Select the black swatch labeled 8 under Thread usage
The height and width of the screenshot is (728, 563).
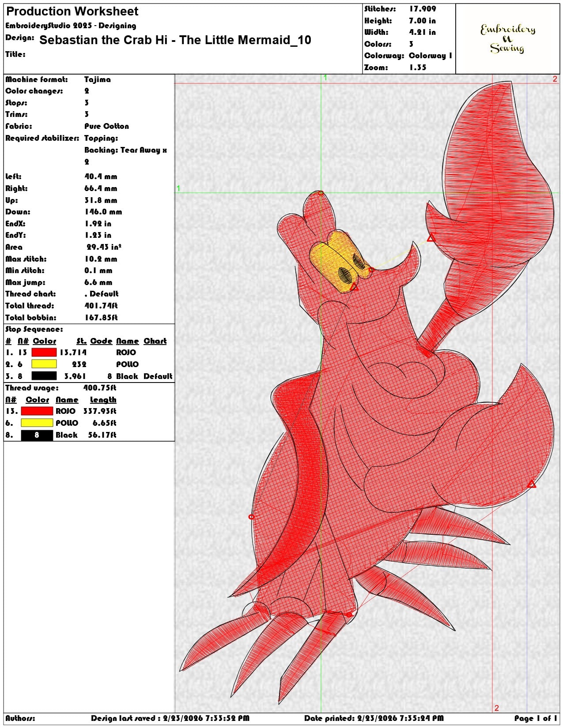tap(37, 435)
